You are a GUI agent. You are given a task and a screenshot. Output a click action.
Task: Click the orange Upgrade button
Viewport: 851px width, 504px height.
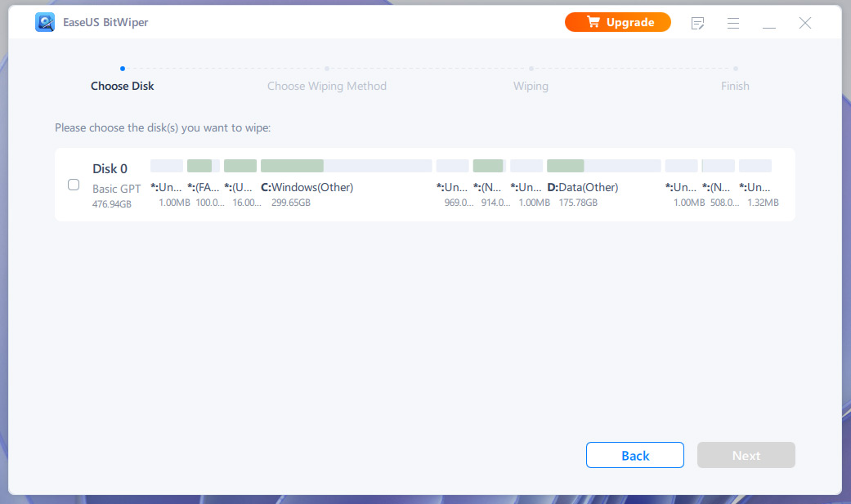618,22
